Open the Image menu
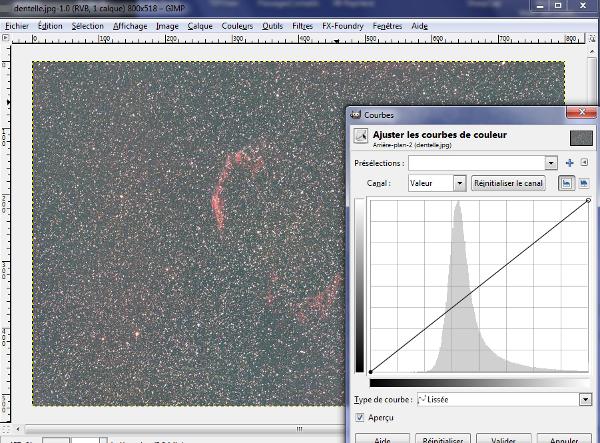Viewport: 600px width, 443px height. pos(167,26)
